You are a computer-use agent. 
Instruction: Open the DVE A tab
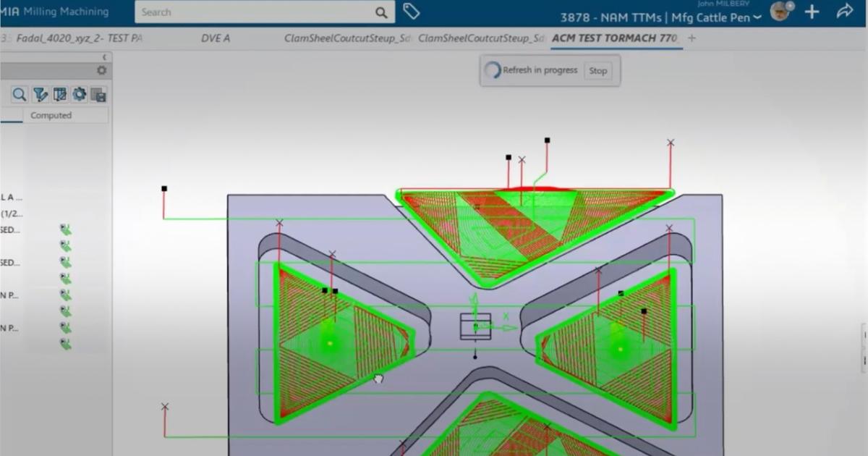pos(216,38)
